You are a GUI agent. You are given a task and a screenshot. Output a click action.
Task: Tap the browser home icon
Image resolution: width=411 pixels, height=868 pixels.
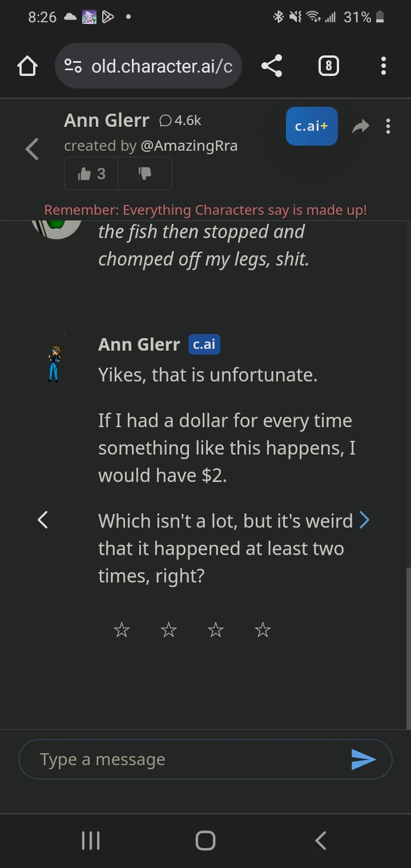[27, 66]
